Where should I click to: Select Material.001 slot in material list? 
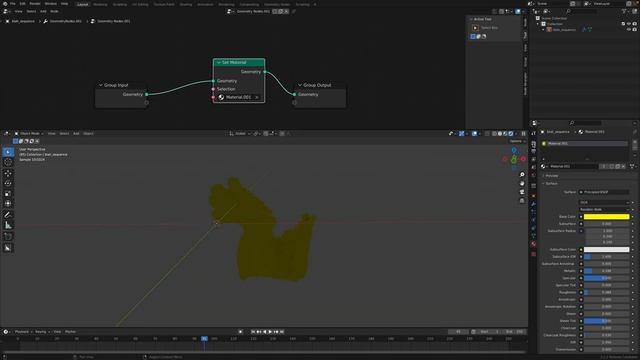[x=584, y=144]
